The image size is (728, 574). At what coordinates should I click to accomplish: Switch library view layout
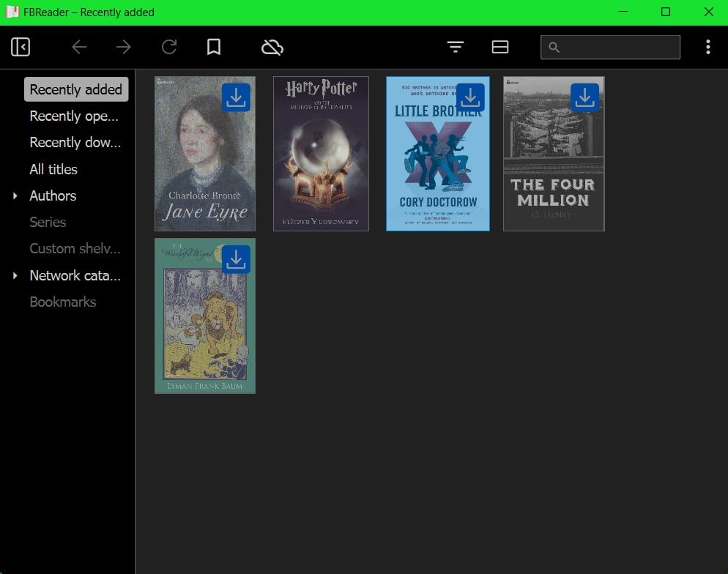(x=500, y=47)
